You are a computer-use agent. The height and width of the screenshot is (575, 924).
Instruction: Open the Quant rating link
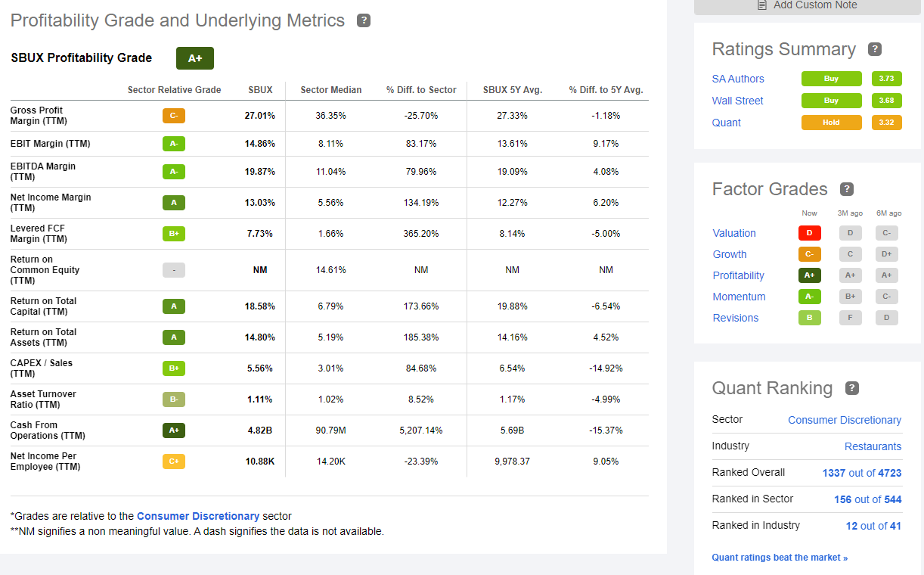pos(726,123)
